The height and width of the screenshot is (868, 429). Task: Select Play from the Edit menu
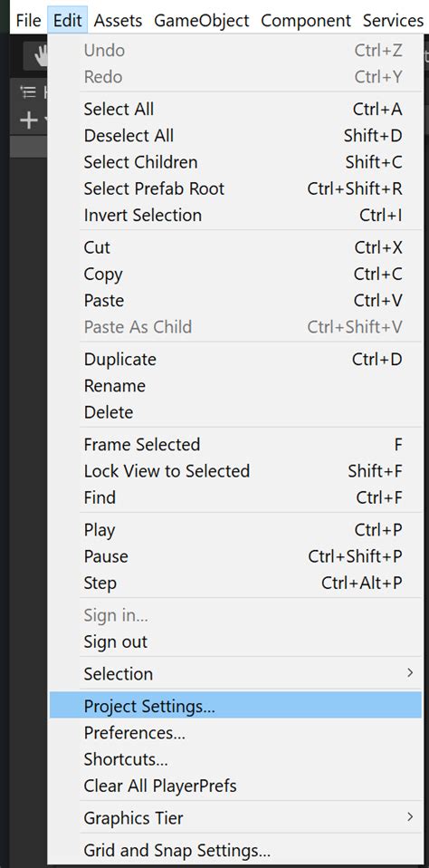coord(235,530)
